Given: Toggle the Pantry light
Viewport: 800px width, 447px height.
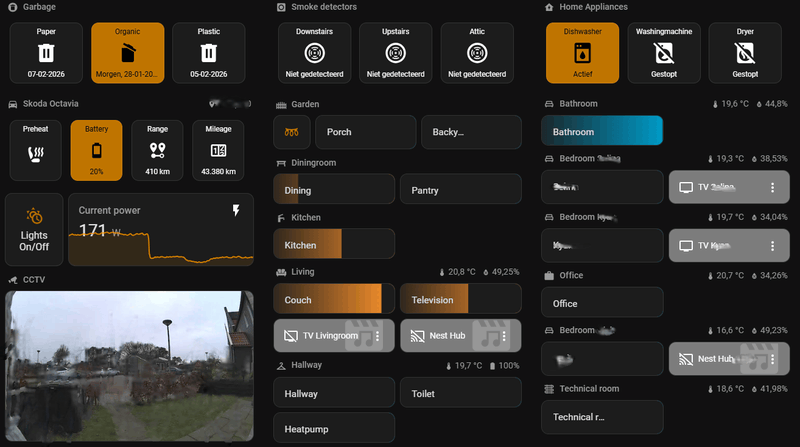Looking at the screenshot, I should pos(461,189).
